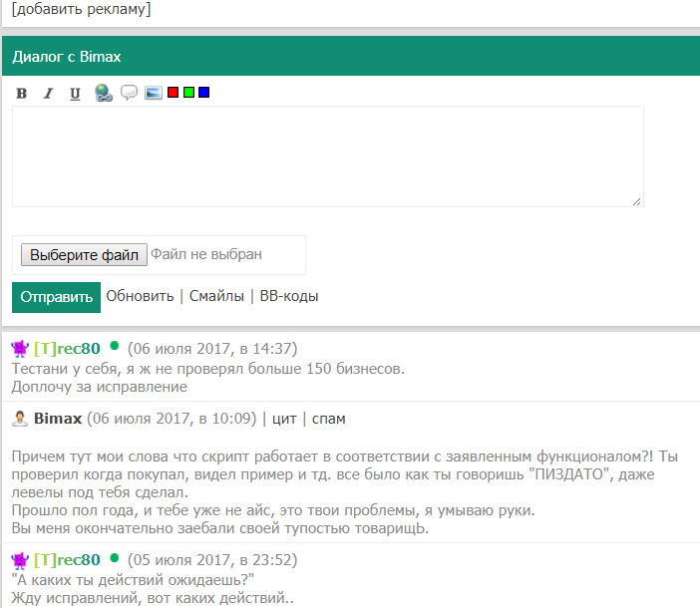Click inside the message text area

click(x=327, y=156)
